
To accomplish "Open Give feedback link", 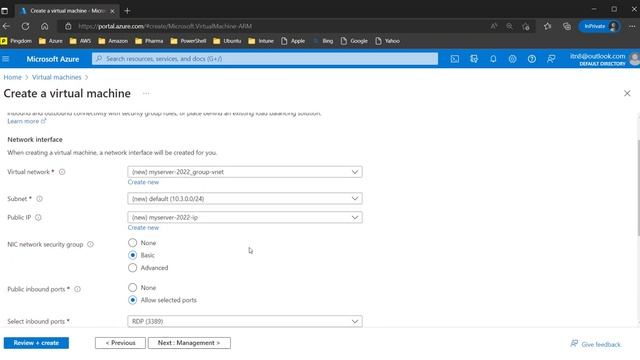I will tap(596, 344).
